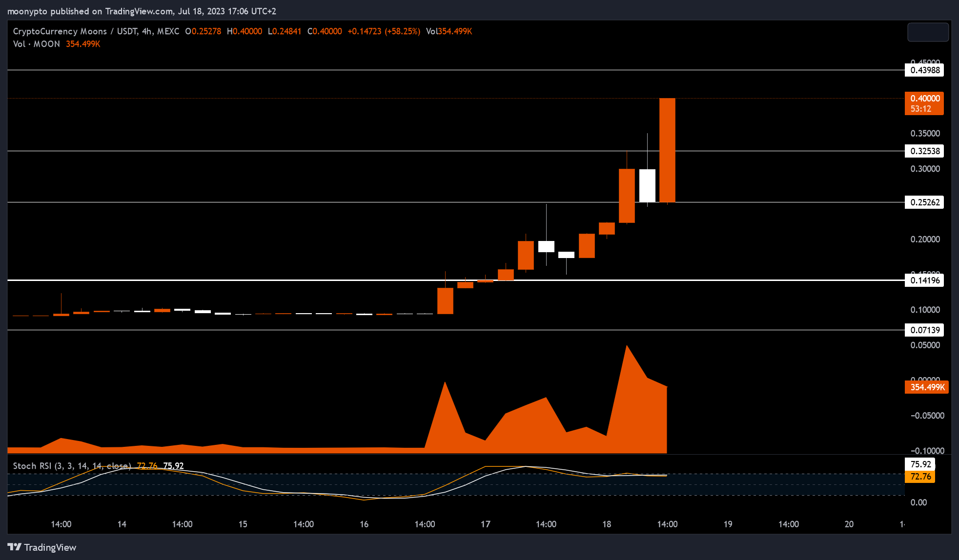
Task: Click the date label 17 on time axis
Action: (485, 524)
